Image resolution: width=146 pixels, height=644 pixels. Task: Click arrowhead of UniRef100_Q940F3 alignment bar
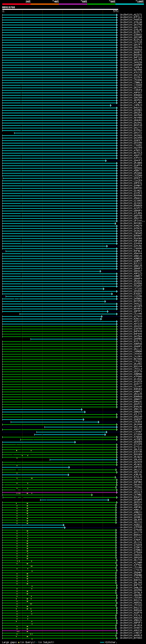click(x=106, y=161)
